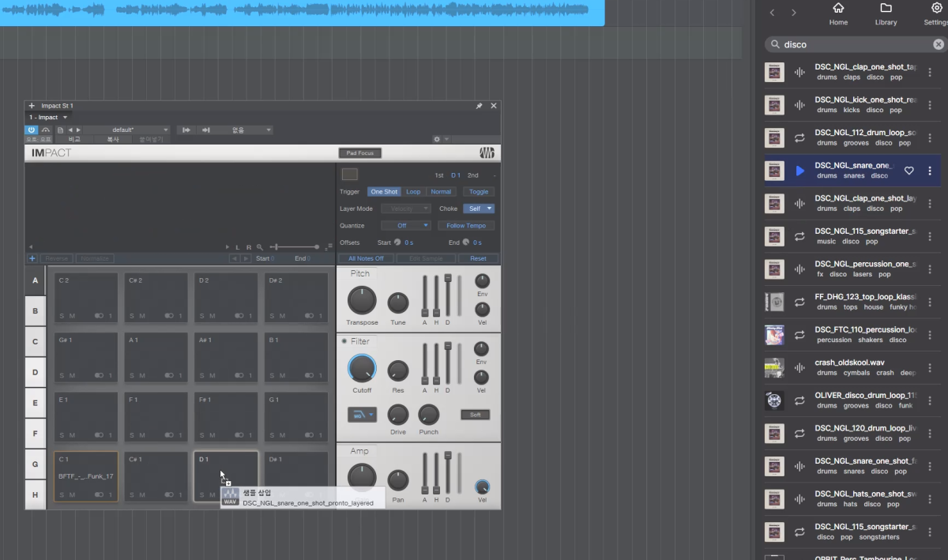Click the 복사 copy button
Viewport: 948px width, 560px height.
(114, 139)
